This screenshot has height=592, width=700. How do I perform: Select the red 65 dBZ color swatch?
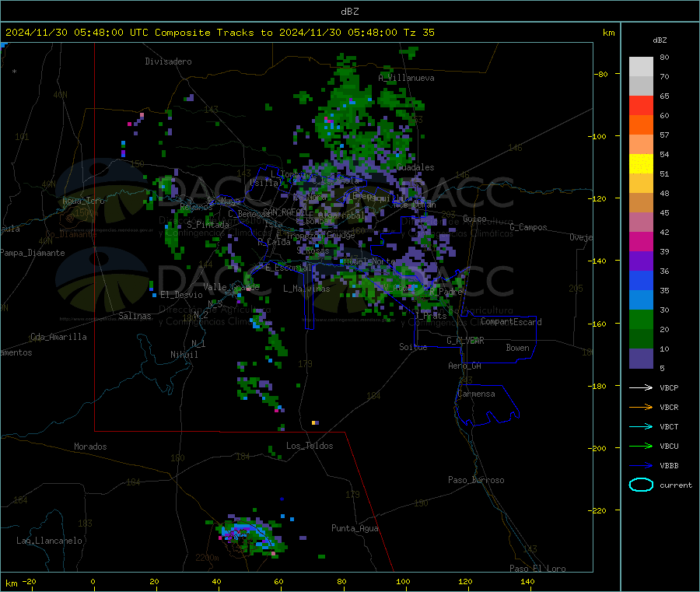[641, 105]
